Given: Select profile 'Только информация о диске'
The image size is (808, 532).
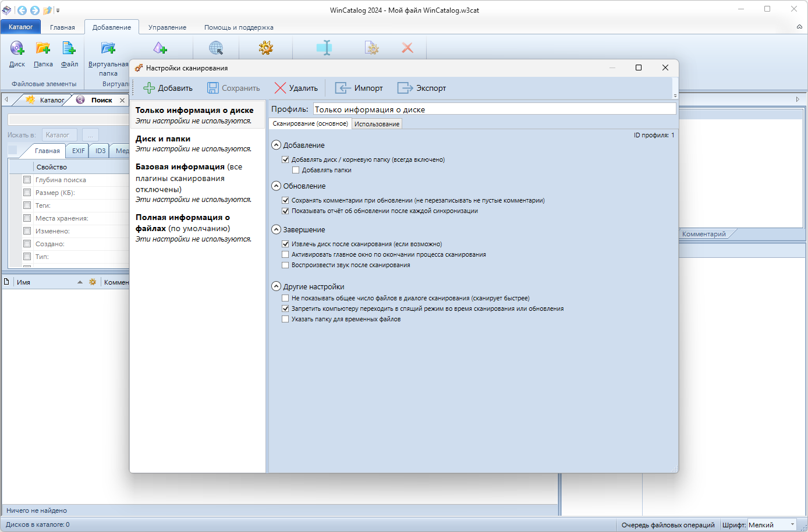Looking at the screenshot, I should coord(197,115).
